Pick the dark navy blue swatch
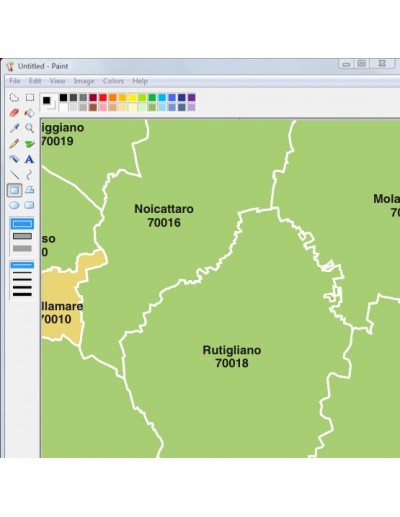 click(182, 97)
